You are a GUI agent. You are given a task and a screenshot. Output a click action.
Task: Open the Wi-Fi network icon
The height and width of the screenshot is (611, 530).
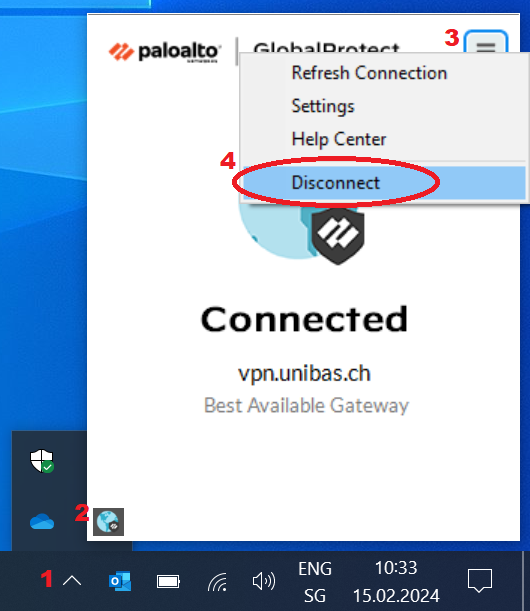click(217, 582)
